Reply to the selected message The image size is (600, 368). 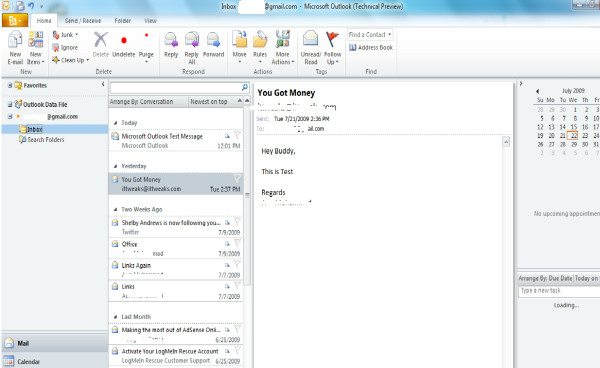point(171,45)
